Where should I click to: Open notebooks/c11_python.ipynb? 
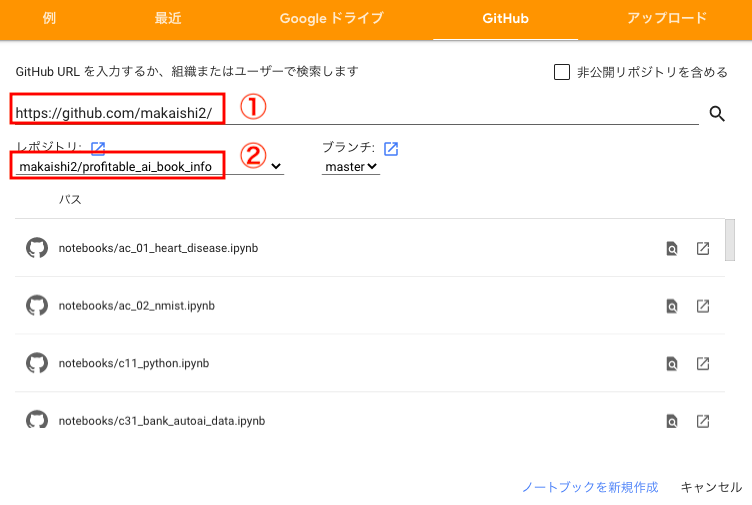pyautogui.click(x=134, y=363)
